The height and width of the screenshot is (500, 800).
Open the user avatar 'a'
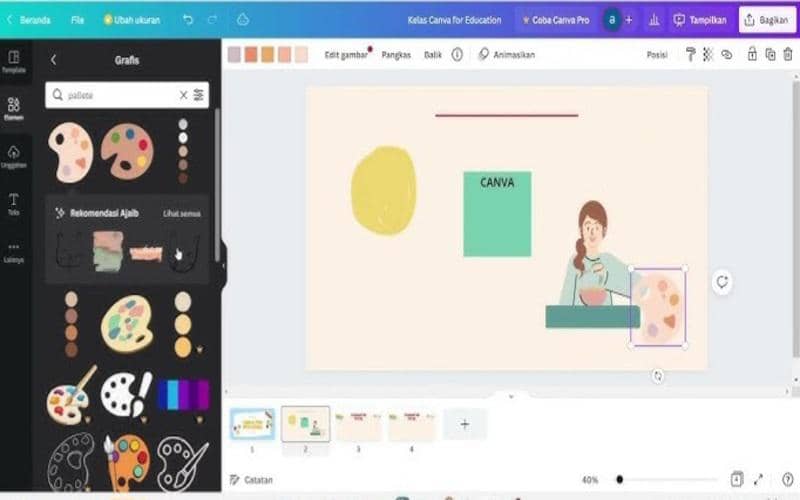(612, 20)
